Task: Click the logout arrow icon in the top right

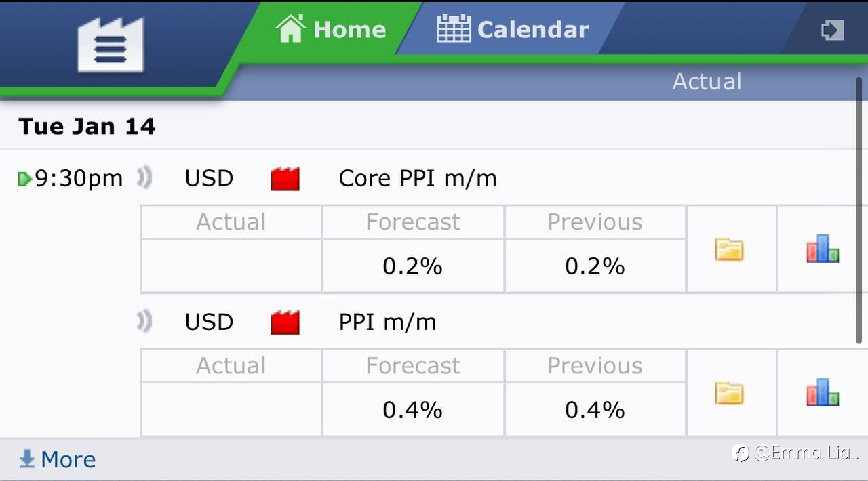Action: 832,30
